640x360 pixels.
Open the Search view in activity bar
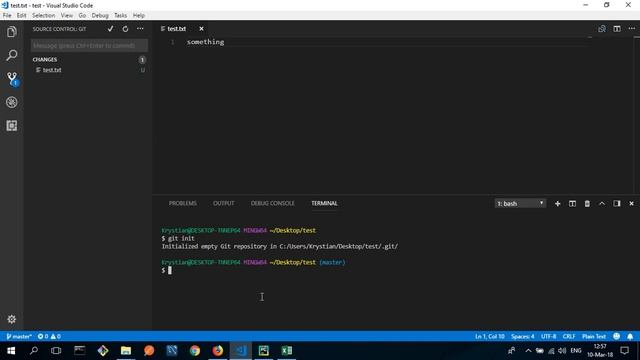11,55
